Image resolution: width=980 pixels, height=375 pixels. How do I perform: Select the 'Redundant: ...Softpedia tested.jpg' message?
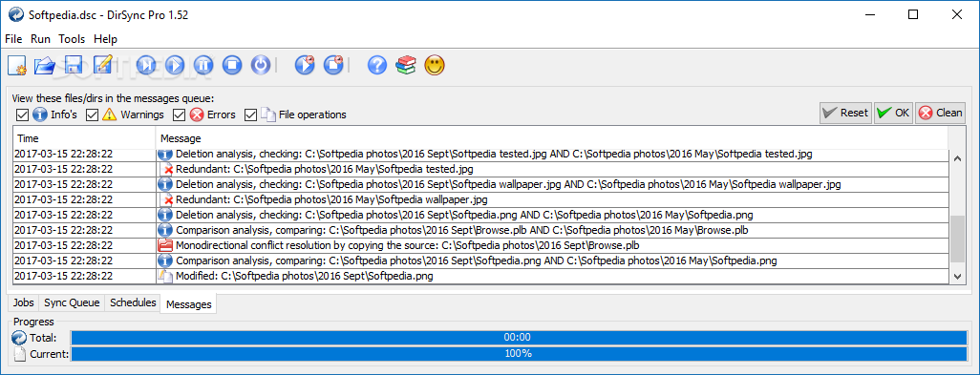pos(552,169)
